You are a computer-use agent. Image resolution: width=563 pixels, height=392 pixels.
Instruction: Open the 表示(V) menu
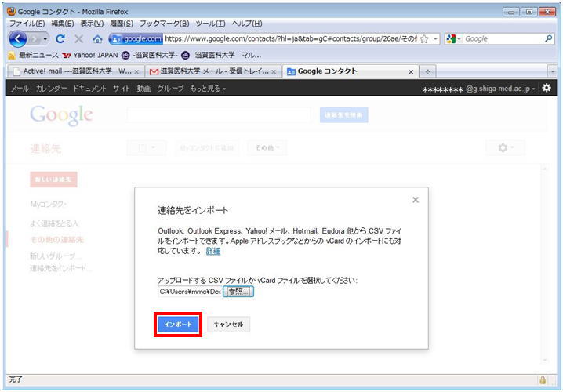pos(92,24)
